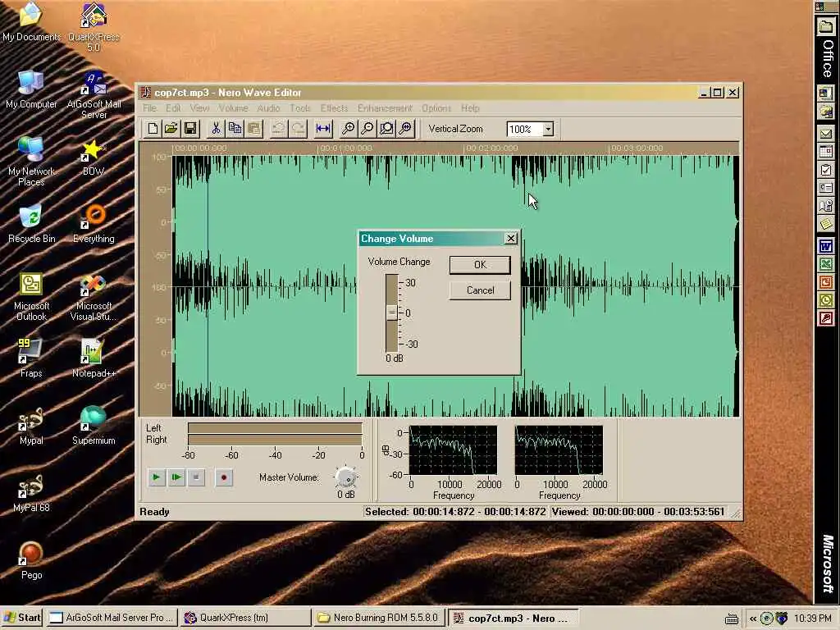Click the Paste toolbar icon
Viewport: 840px width, 630px height.
pyautogui.click(x=254, y=129)
